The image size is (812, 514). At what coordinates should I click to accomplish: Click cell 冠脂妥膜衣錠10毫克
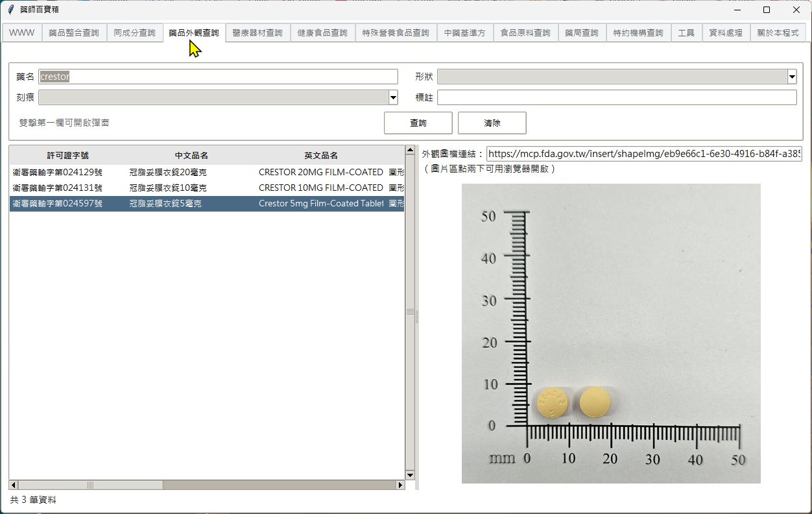click(168, 188)
